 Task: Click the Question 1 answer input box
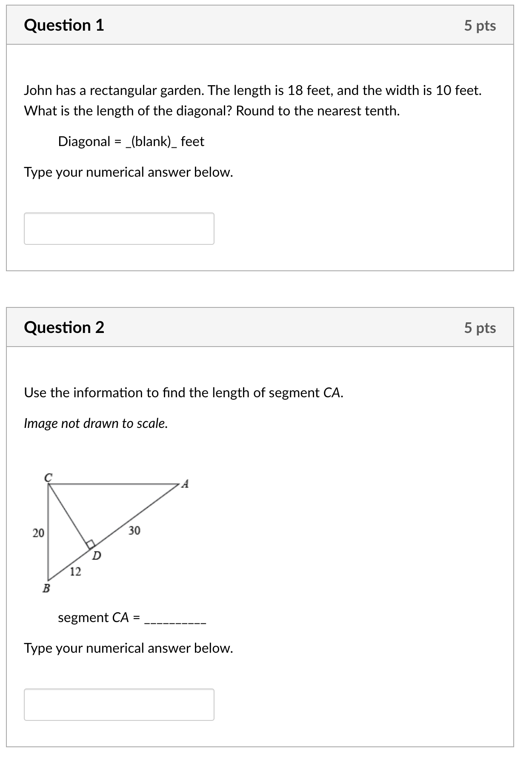pyautogui.click(x=119, y=229)
